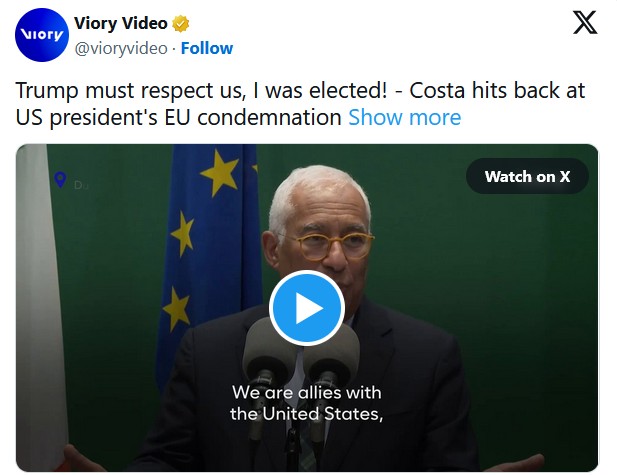617x475 pixels.
Task: Click the Watch on X button
Action: (x=527, y=177)
